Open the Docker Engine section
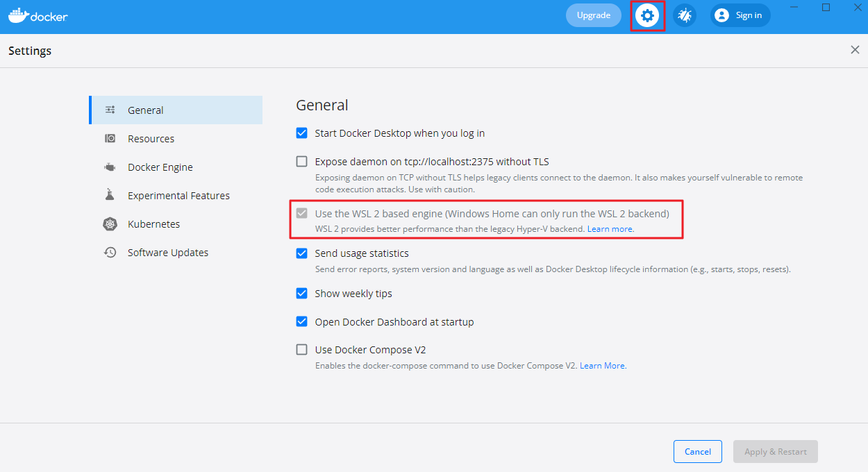 coord(176,167)
